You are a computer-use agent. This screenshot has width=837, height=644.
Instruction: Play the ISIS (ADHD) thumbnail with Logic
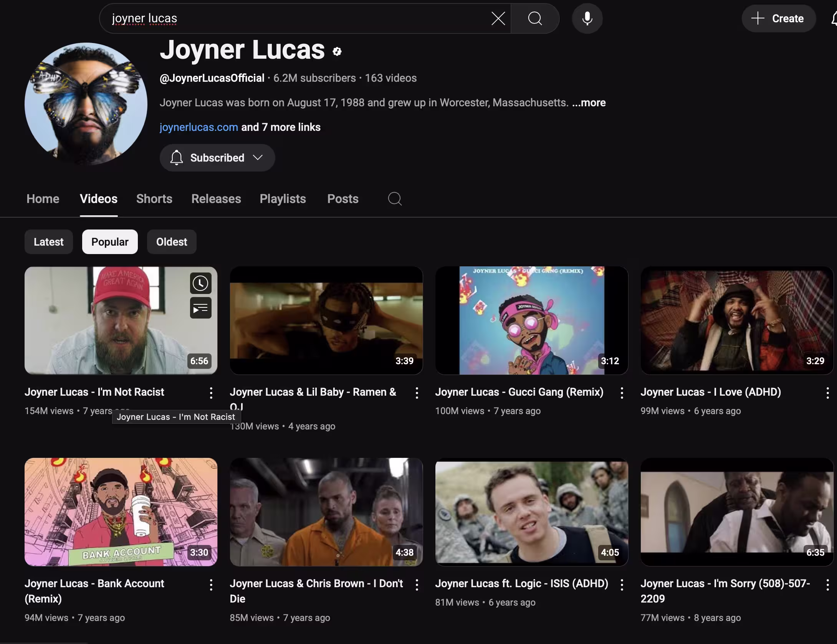(x=531, y=512)
